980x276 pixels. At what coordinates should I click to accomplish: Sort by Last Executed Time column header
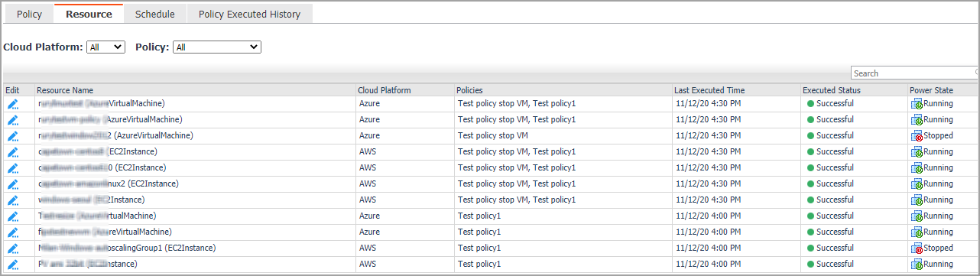coord(710,90)
